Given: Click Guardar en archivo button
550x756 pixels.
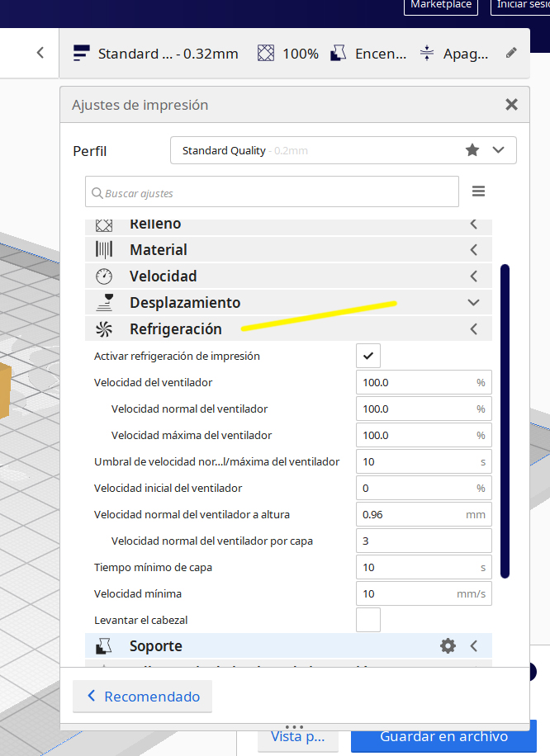Looking at the screenshot, I should (x=443, y=736).
